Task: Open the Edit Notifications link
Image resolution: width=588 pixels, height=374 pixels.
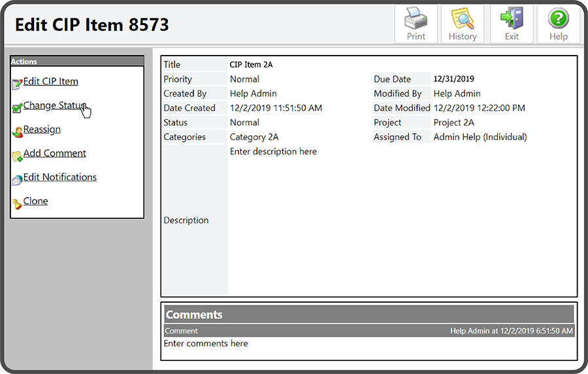Action: point(60,177)
